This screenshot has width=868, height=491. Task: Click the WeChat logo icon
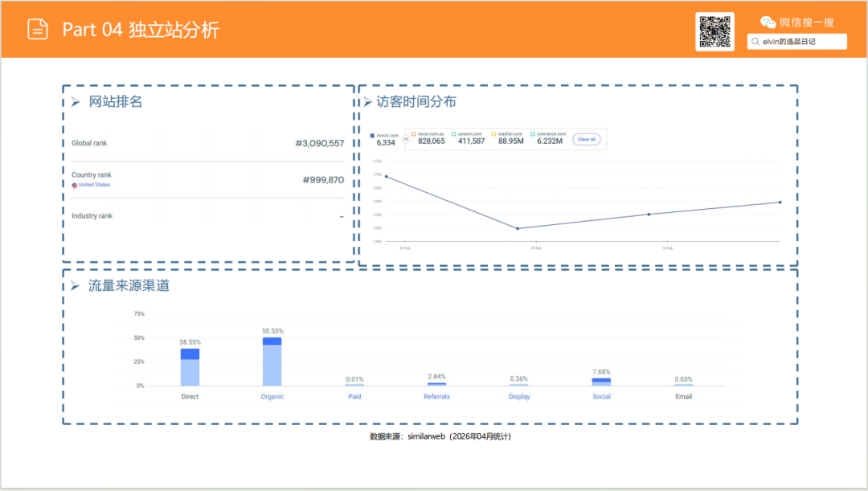768,23
